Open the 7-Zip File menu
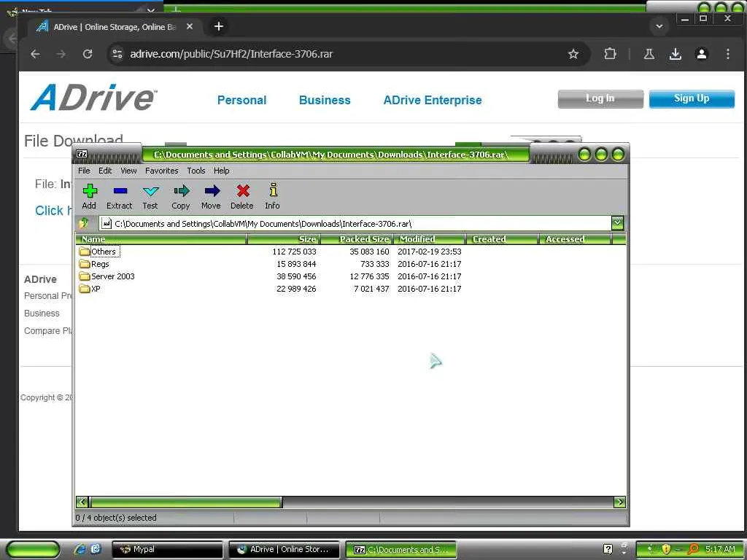 coord(84,171)
